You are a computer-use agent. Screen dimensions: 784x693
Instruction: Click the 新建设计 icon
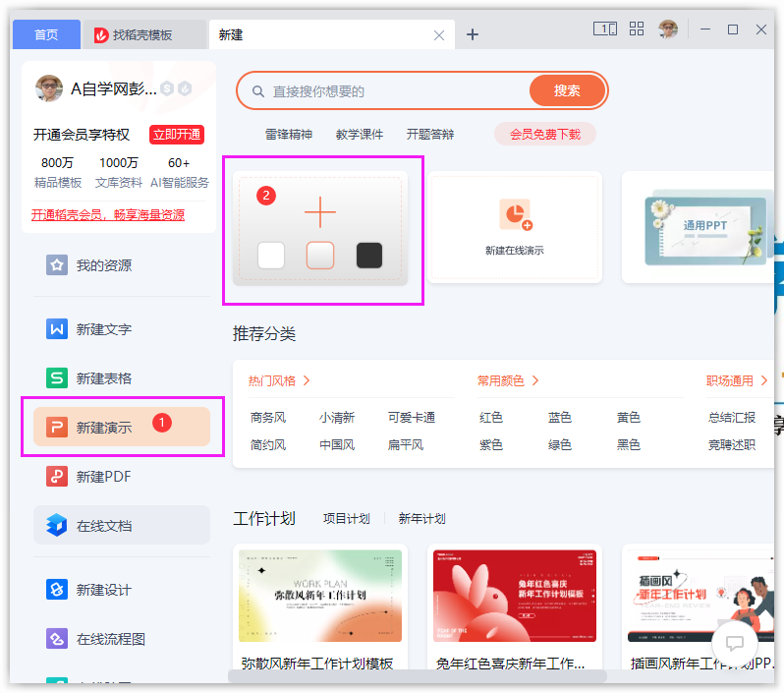click(x=57, y=590)
